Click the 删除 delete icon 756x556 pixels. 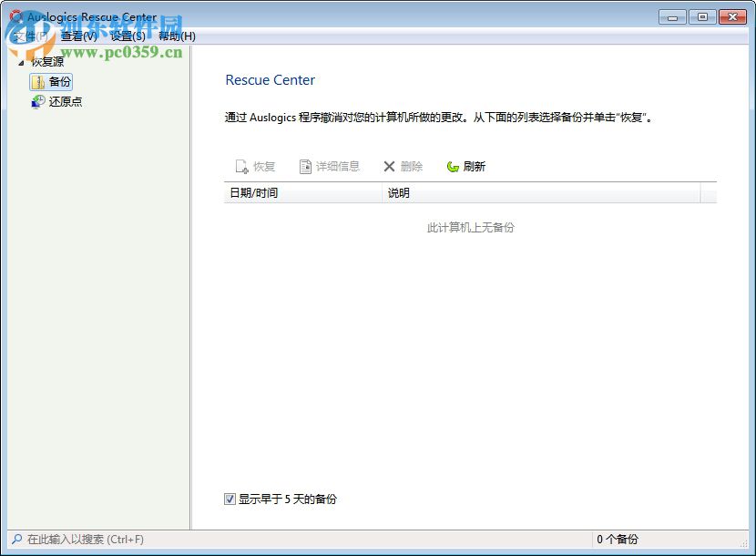point(389,166)
